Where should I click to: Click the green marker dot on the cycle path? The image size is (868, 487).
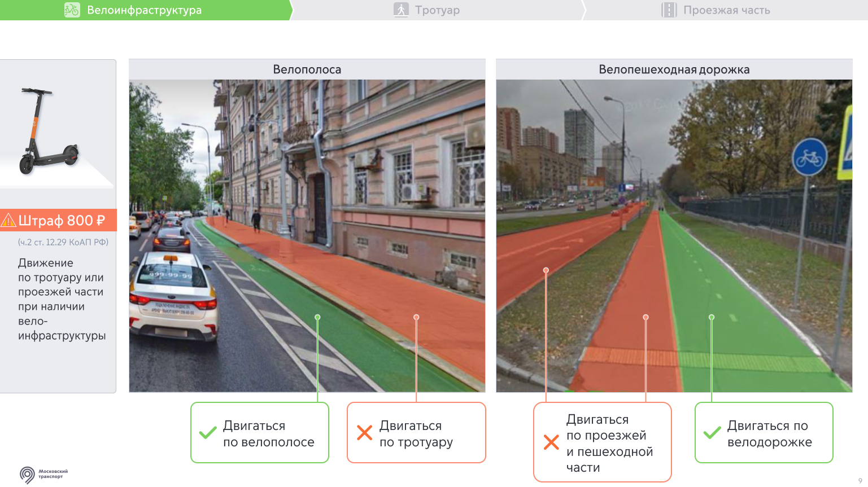click(712, 317)
